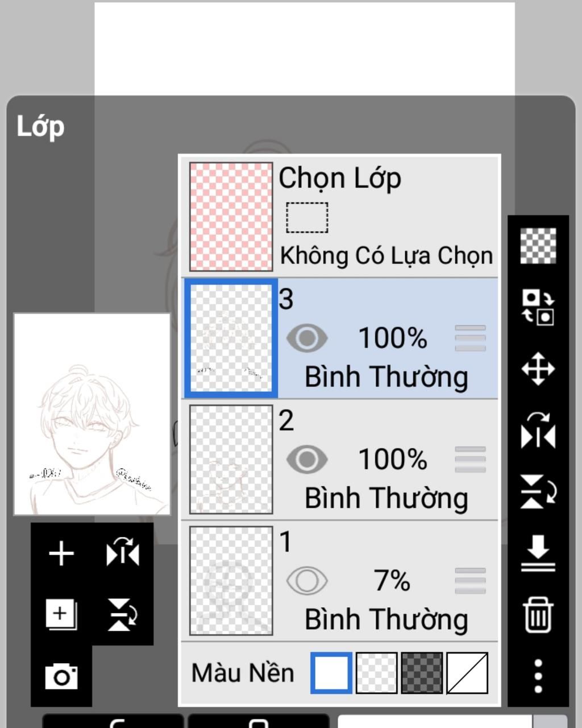Screen dimensions: 582x728
Task: Click the checkerboard clear layer icon
Action: (538, 246)
